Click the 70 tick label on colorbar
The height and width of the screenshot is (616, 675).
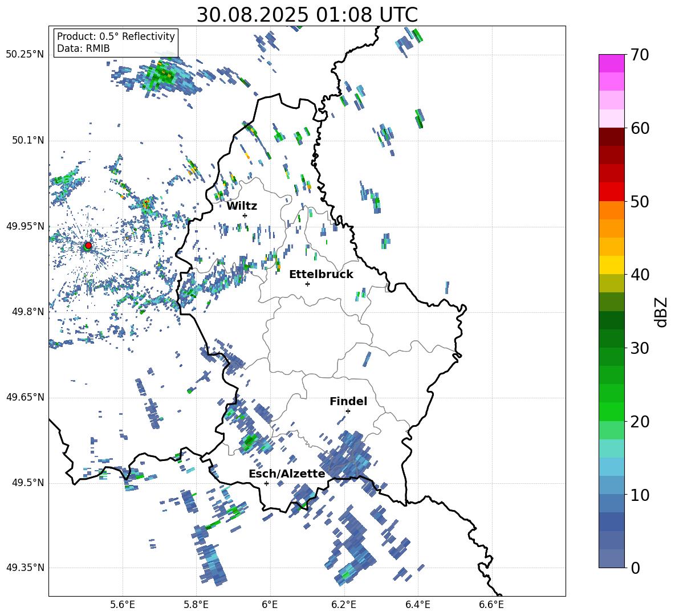coord(640,55)
